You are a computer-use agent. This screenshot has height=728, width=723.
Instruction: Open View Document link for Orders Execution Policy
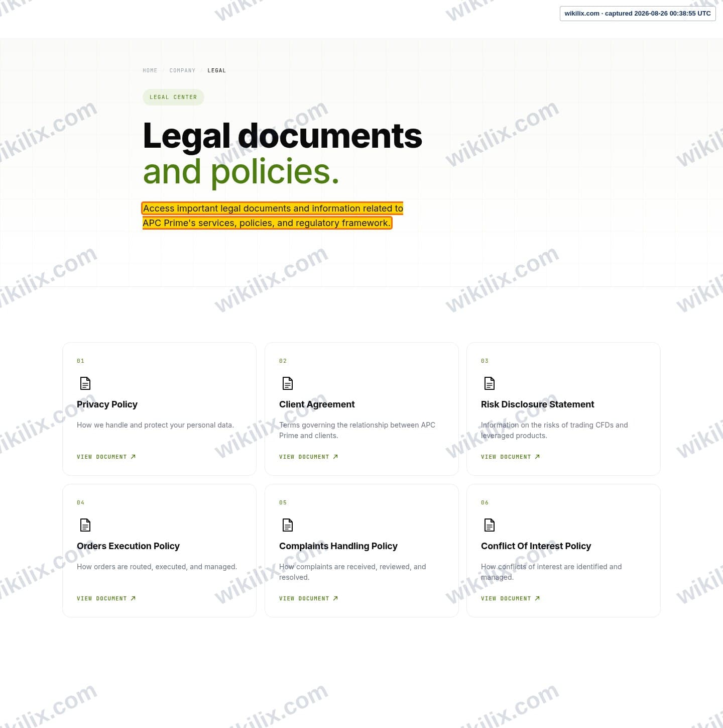(106, 598)
